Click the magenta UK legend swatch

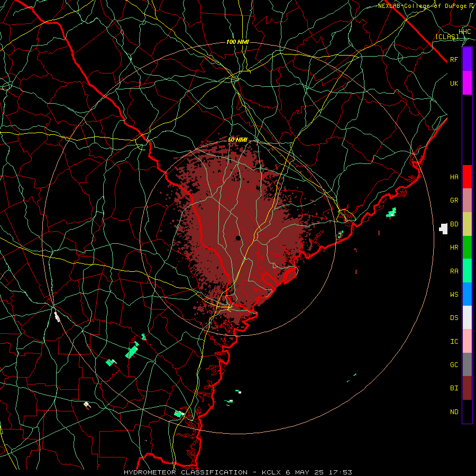pyautogui.click(x=467, y=83)
